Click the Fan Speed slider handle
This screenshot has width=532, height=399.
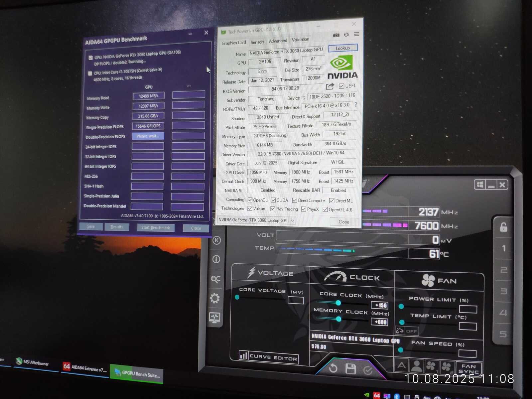pos(400,350)
